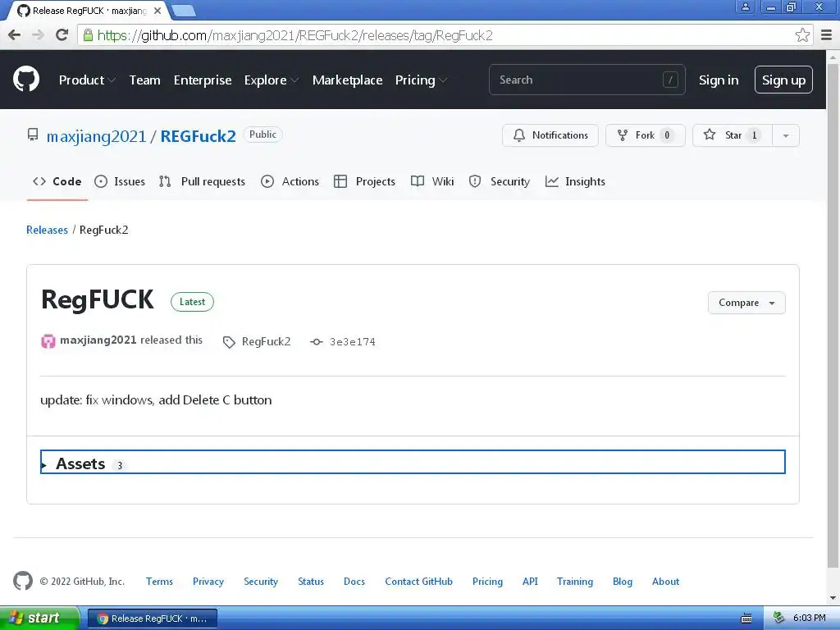Reload the page with refresh icon

(x=62, y=35)
